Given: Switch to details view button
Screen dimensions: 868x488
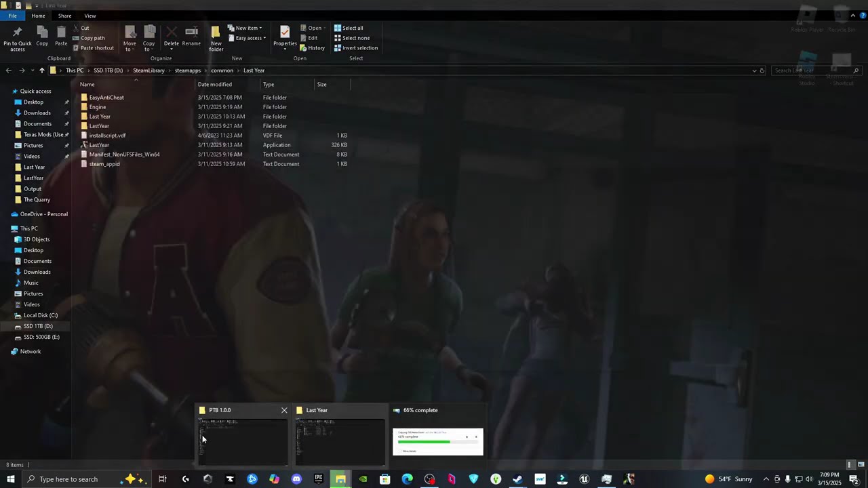Looking at the screenshot, I should tap(850, 465).
